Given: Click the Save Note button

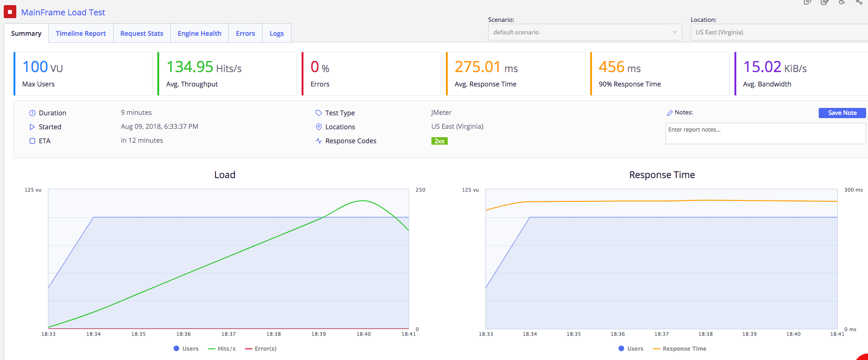Looking at the screenshot, I should [842, 113].
